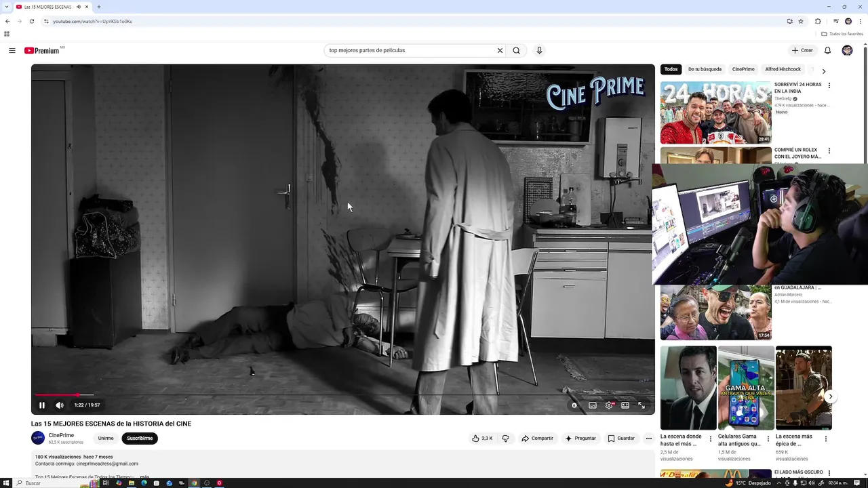
Task: Create content with the Crear button
Action: tap(802, 50)
